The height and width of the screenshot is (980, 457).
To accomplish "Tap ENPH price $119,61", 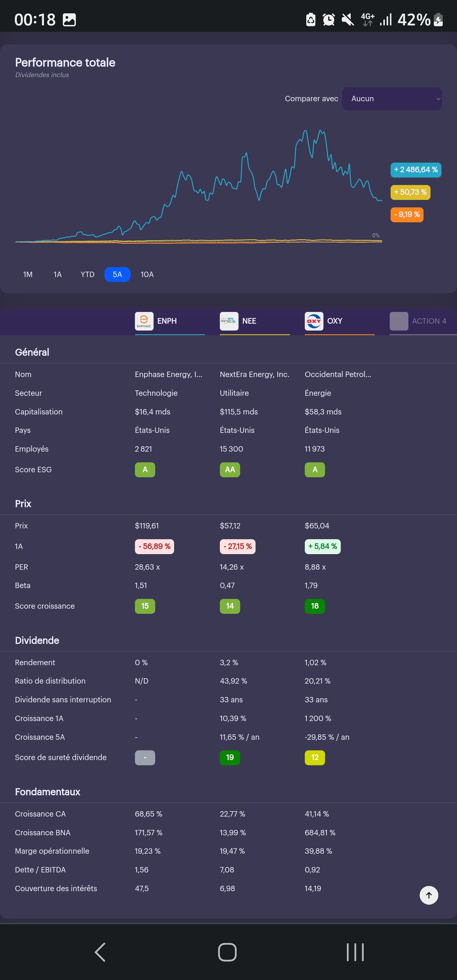I will (x=147, y=526).
